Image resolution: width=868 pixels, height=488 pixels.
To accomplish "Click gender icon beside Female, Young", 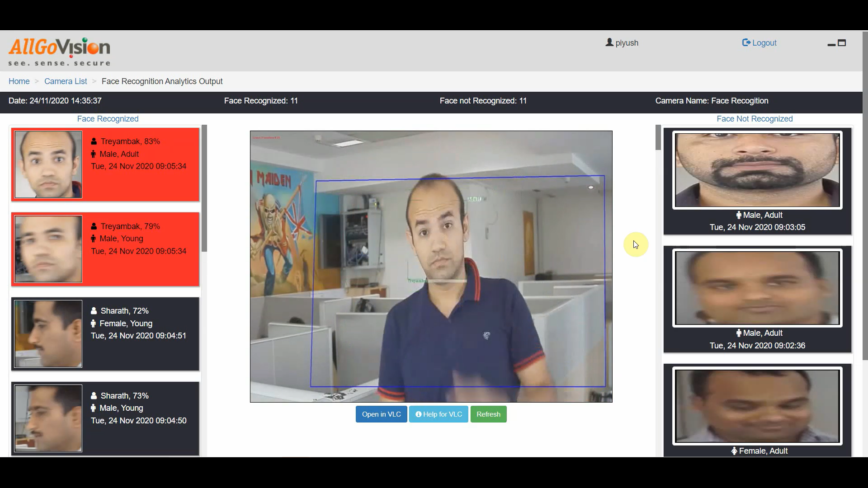I will [x=93, y=324].
